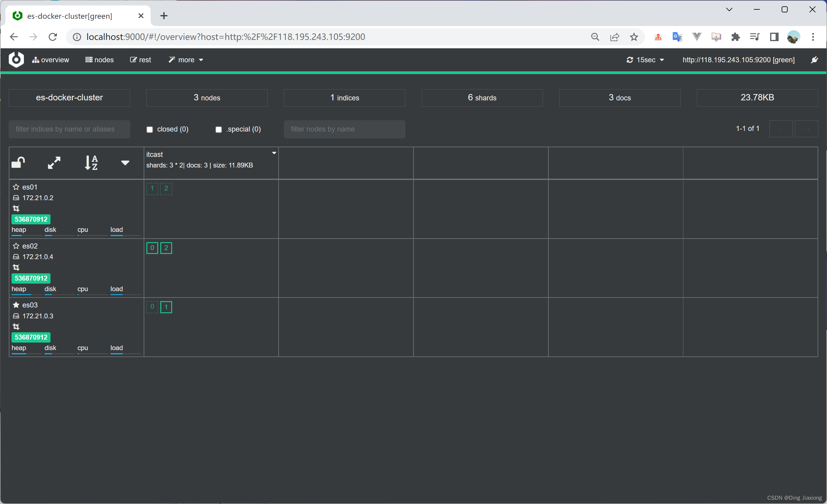Open node filter dropdown caret next to sort
This screenshot has height=504, width=827.
(x=125, y=163)
